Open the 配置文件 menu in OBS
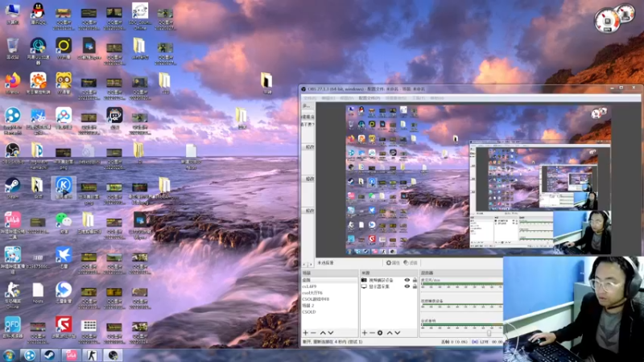The height and width of the screenshot is (362, 644). tap(369, 98)
